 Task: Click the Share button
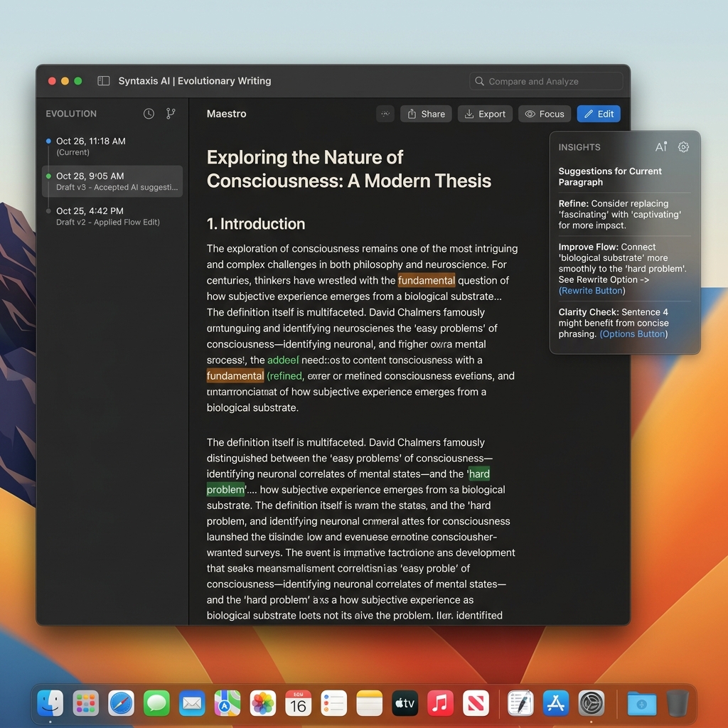pyautogui.click(x=426, y=114)
